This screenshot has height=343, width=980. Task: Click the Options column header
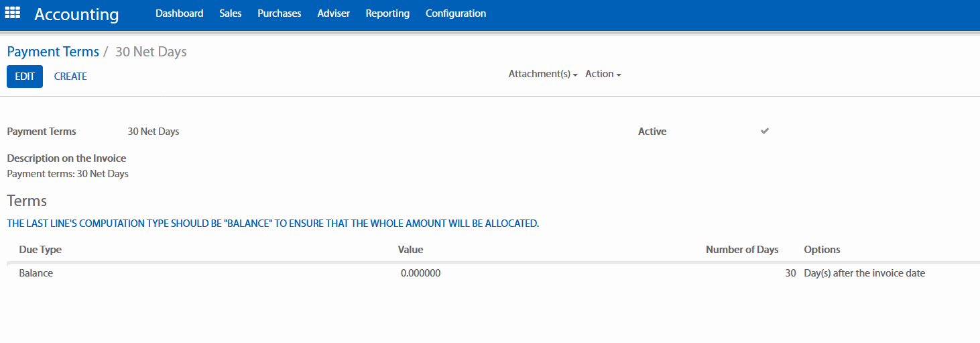tap(822, 250)
